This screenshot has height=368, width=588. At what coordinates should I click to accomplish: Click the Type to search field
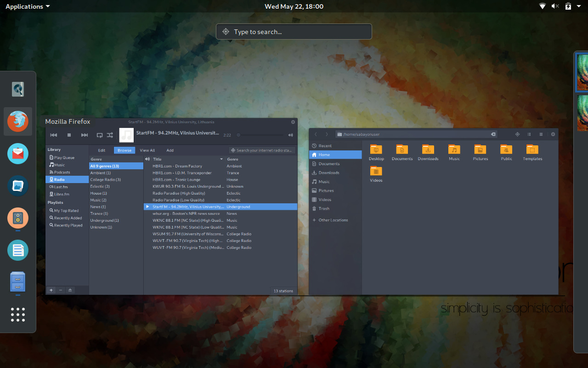pos(294,32)
